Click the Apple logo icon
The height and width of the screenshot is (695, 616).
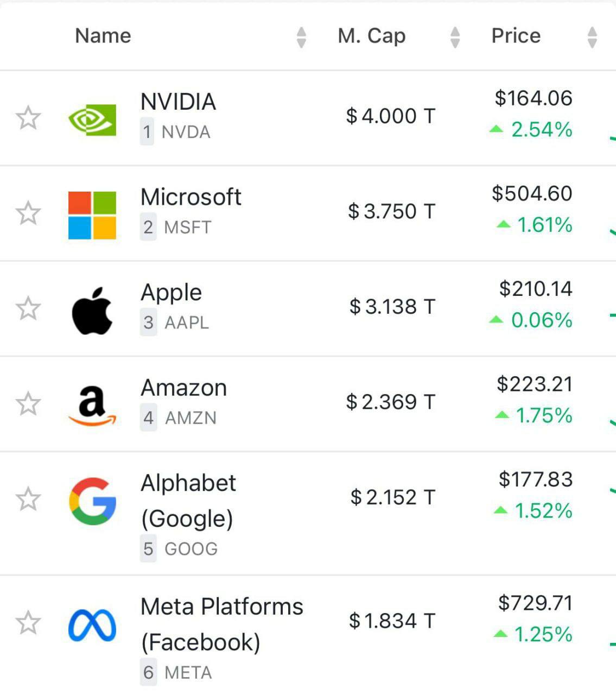point(92,310)
